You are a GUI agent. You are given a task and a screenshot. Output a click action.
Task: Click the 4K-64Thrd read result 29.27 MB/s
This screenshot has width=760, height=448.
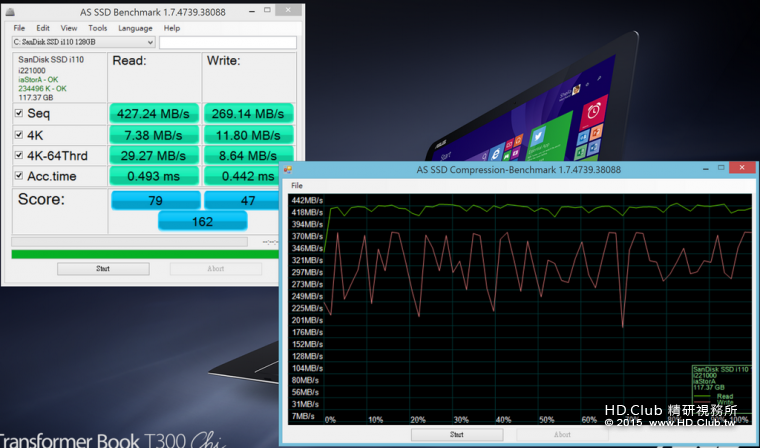pyautogui.click(x=154, y=156)
